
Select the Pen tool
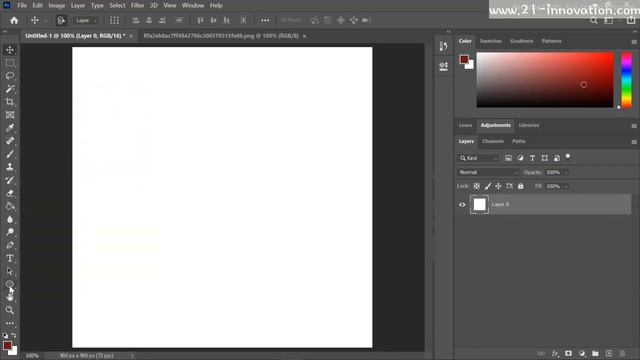[x=10, y=245]
